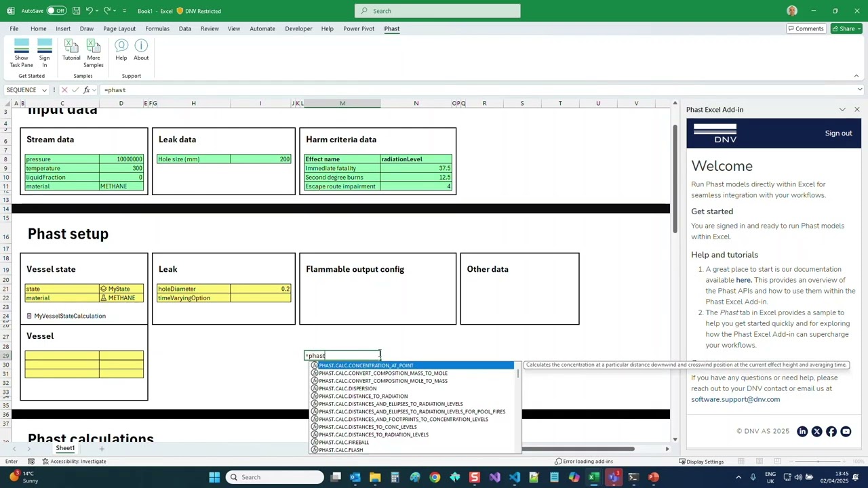Expand the Redo history dropdown
The width and height of the screenshot is (868, 488).
(x=115, y=11)
